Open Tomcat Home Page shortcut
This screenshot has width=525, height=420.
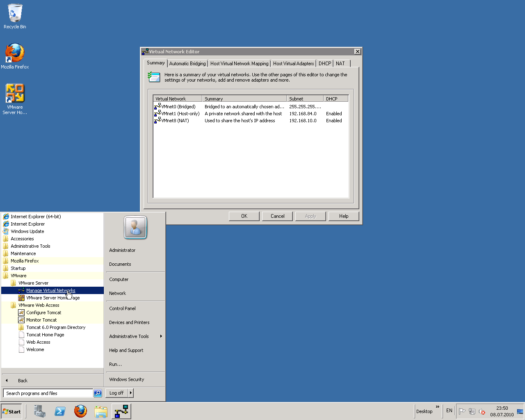coord(52,335)
